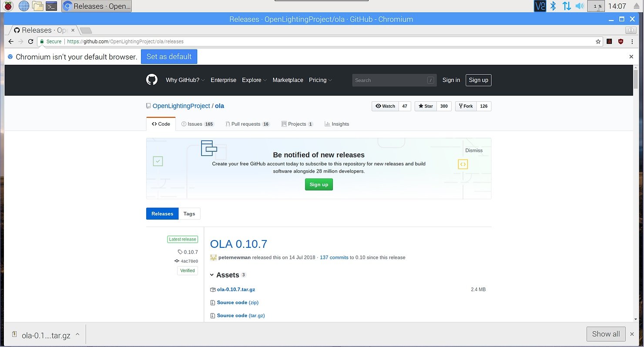The image size is (644, 347).
Task: Click the volume speaker icon in the tray
Action: (579, 6)
